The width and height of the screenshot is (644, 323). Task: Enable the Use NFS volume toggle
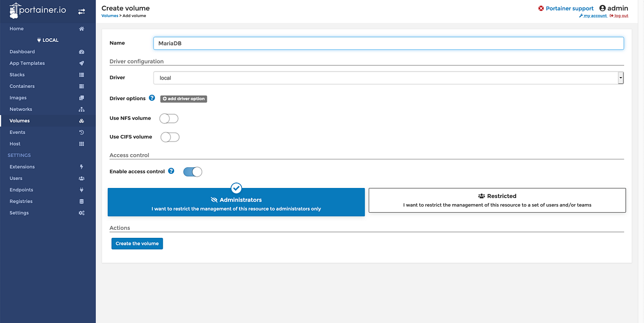tap(169, 118)
